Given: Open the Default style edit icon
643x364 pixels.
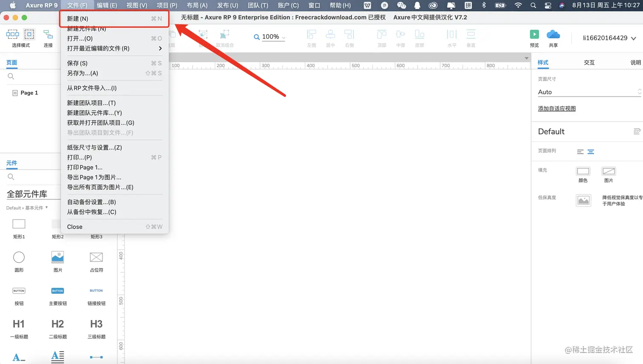Looking at the screenshot, I should point(637,131).
